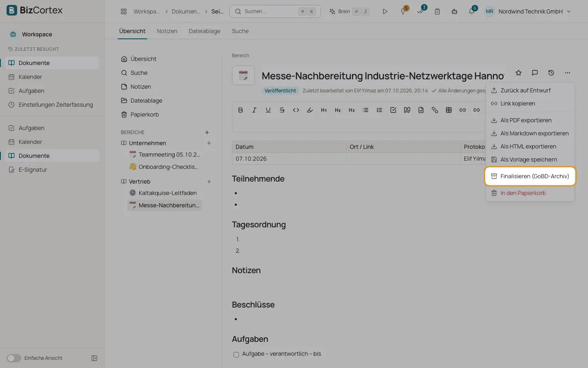Toggle the Einfache Ansicht switch
Viewport: 588px width, 368px height.
[13, 358]
